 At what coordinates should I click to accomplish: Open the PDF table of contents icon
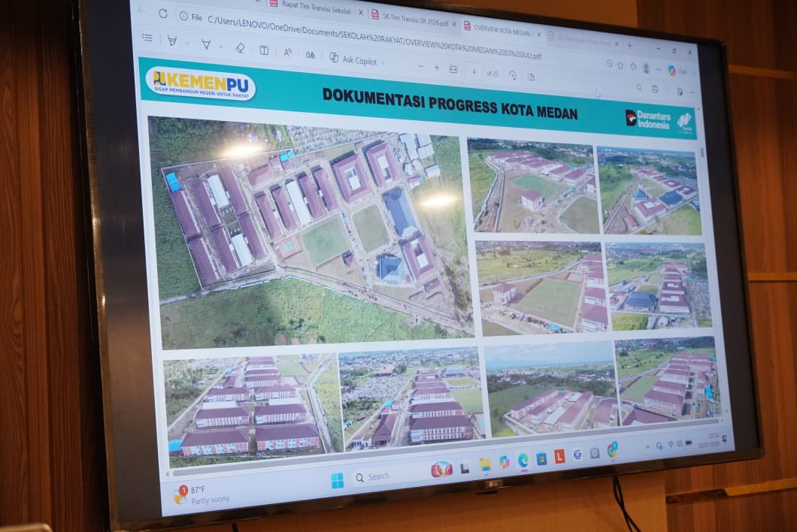pyautogui.click(x=147, y=37)
